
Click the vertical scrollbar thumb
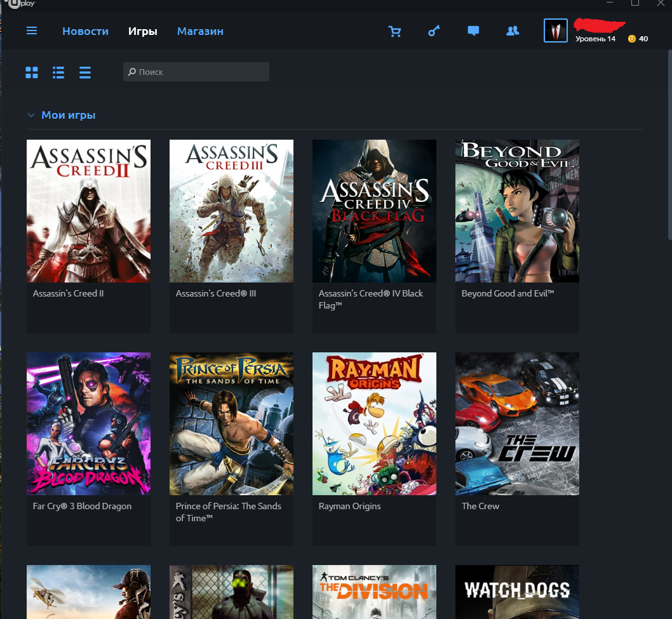pos(670,143)
